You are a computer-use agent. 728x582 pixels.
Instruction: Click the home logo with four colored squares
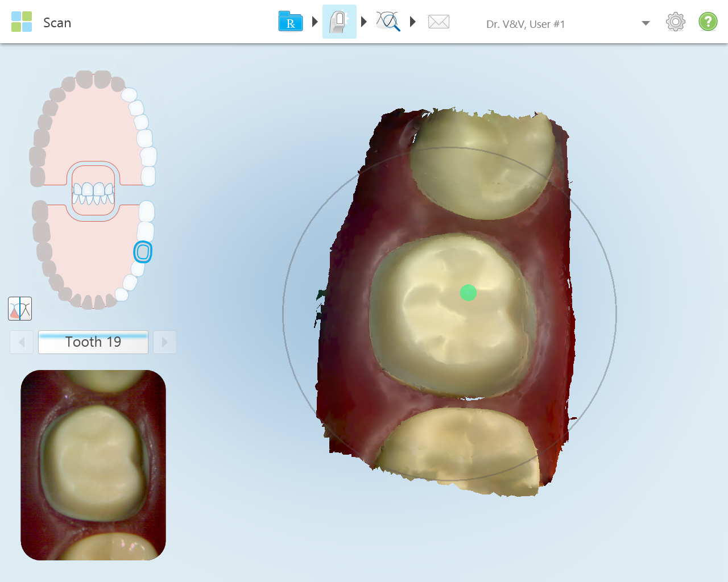[22, 22]
